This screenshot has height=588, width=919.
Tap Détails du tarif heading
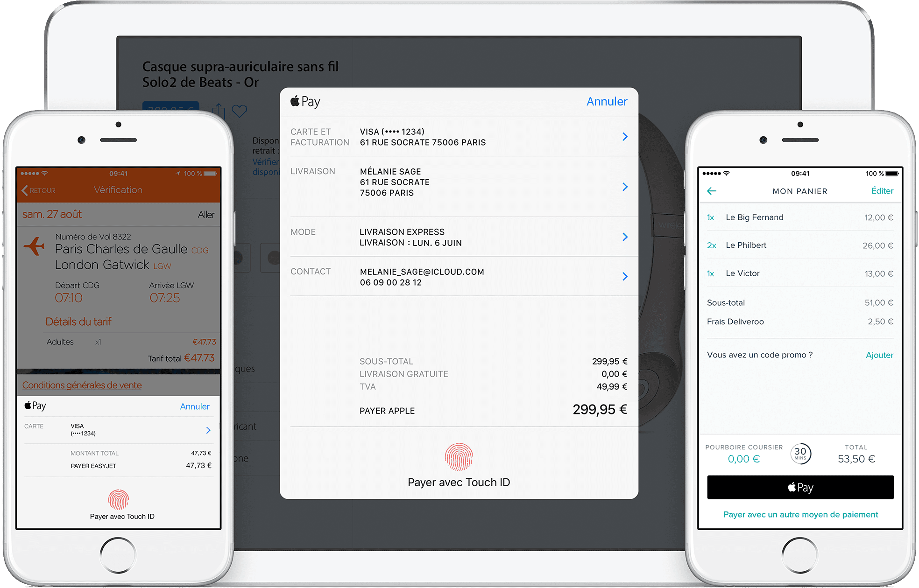78,322
